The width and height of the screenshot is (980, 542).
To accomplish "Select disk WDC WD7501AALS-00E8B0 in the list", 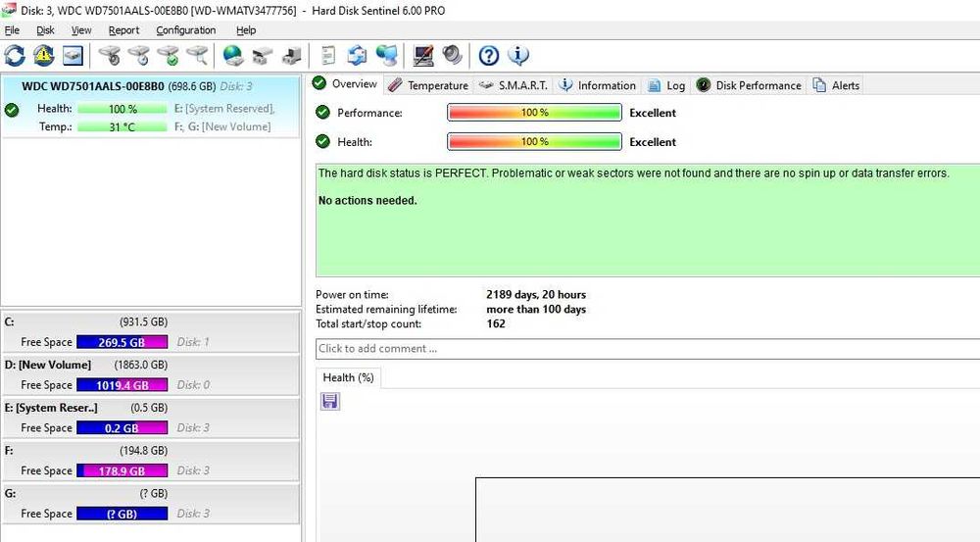I will [150, 106].
